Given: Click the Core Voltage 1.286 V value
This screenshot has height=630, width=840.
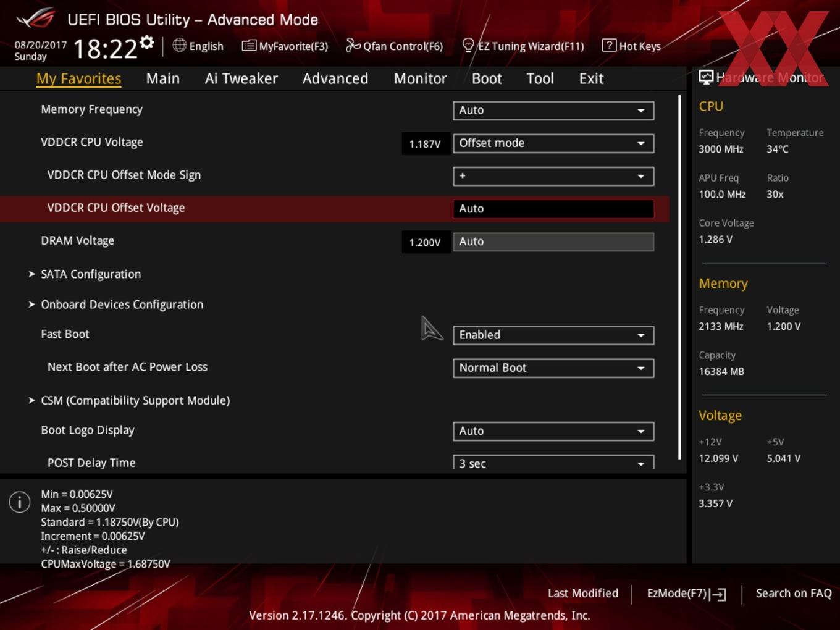Looking at the screenshot, I should coord(715,240).
